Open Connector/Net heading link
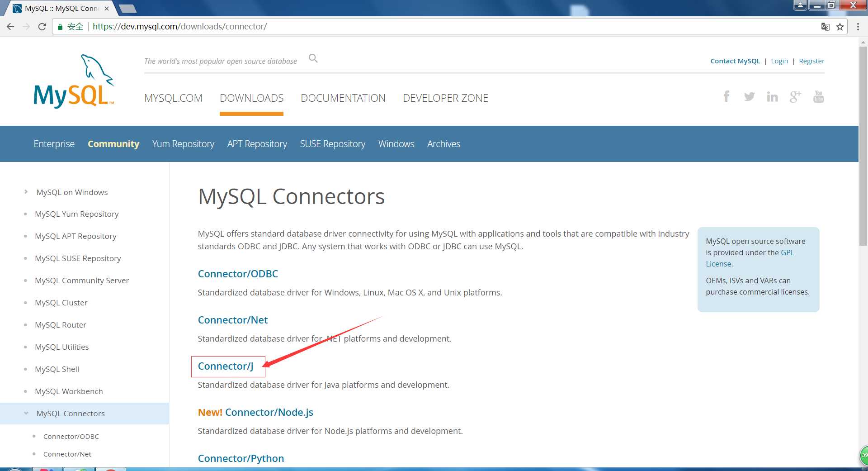Viewport: 868px width, 471px height. (233, 320)
